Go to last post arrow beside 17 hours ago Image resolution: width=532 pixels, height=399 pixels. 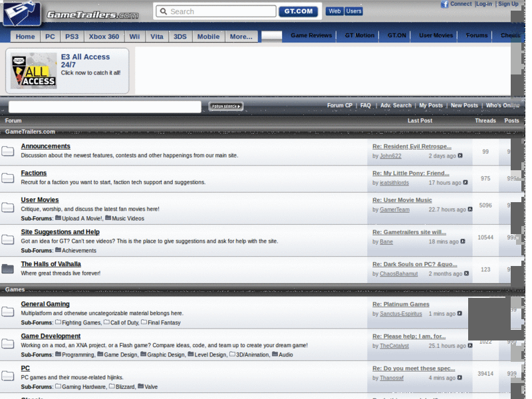(465, 182)
